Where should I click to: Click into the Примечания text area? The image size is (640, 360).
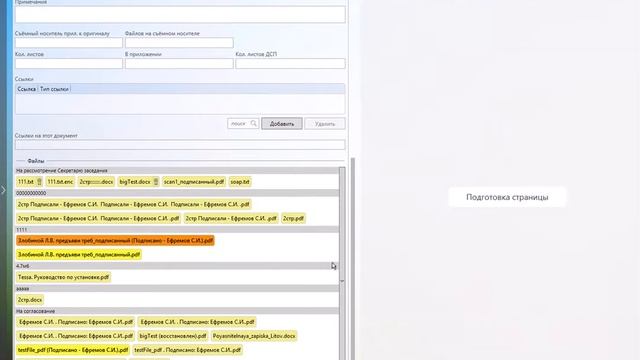coord(180,14)
